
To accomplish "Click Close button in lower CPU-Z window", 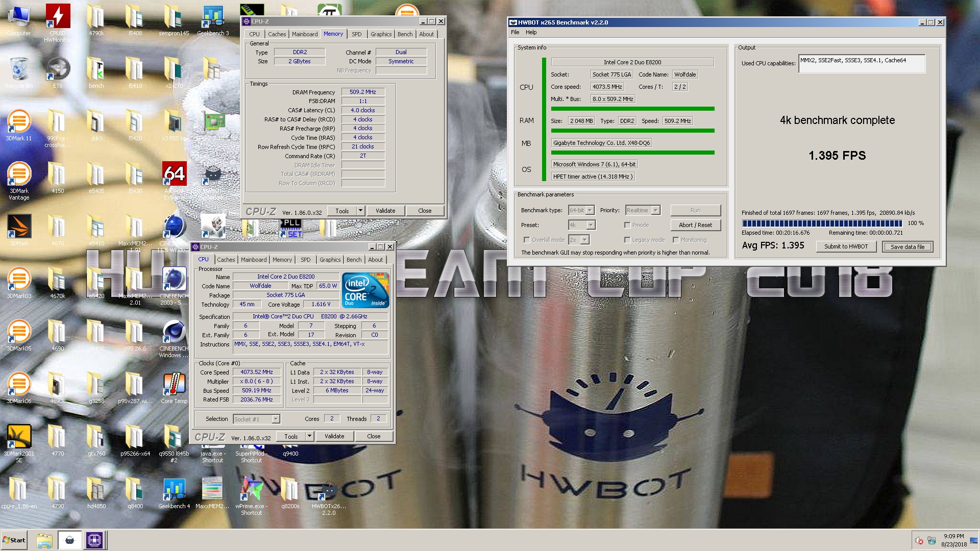I will tap(374, 436).
